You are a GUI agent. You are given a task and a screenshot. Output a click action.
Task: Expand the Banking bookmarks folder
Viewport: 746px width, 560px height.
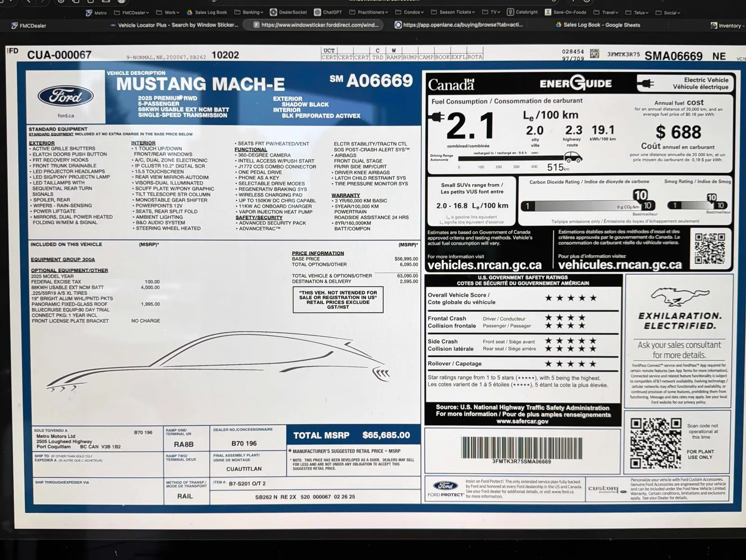point(249,13)
